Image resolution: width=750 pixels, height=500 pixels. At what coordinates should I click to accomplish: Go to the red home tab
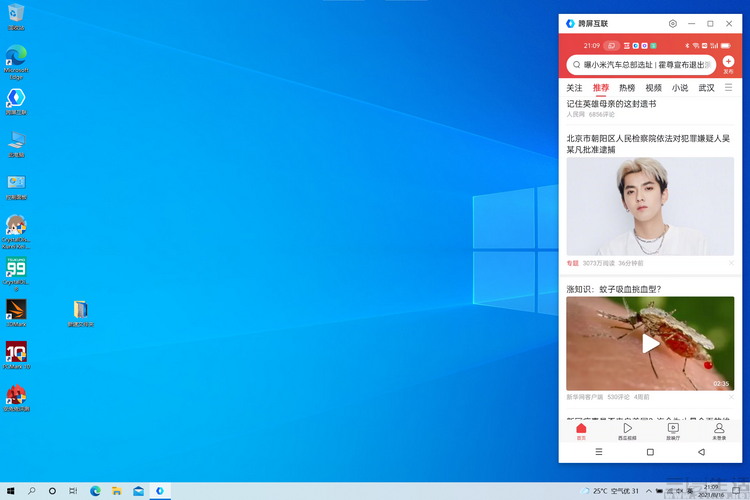(581, 431)
